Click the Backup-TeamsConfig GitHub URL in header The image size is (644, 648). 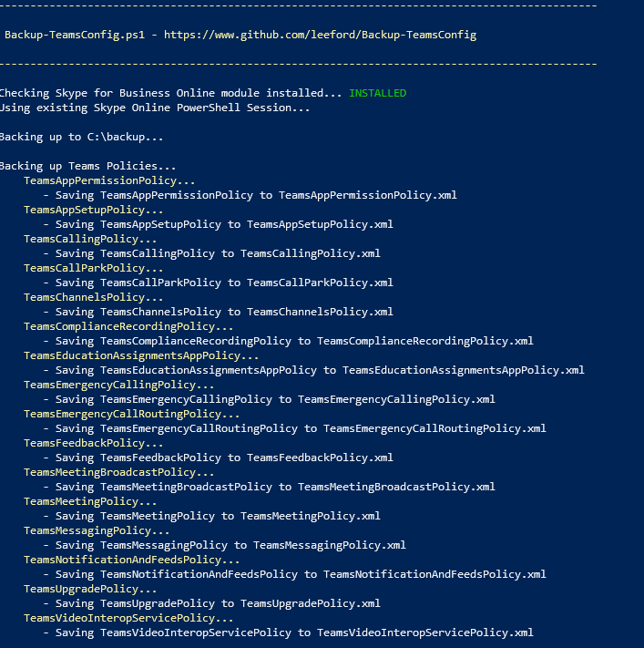pyautogui.click(x=320, y=35)
